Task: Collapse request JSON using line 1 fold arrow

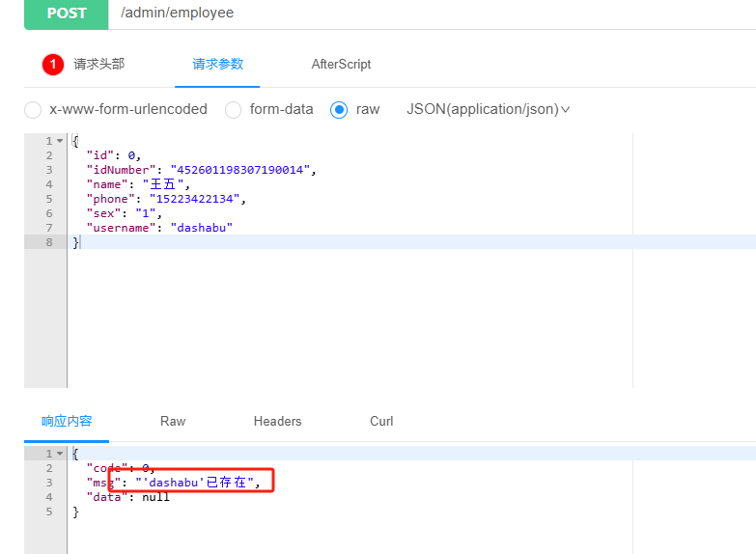Action: [60, 141]
